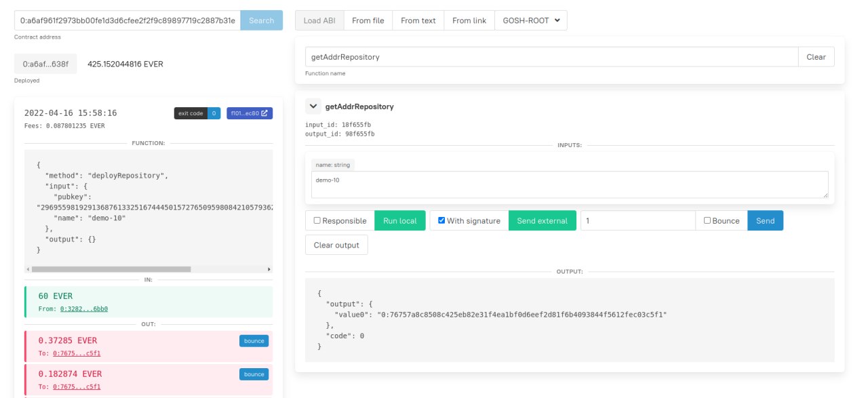Collapse the getAddrRepository chevron
Viewport: 868px width, 398px height.
[x=313, y=106]
